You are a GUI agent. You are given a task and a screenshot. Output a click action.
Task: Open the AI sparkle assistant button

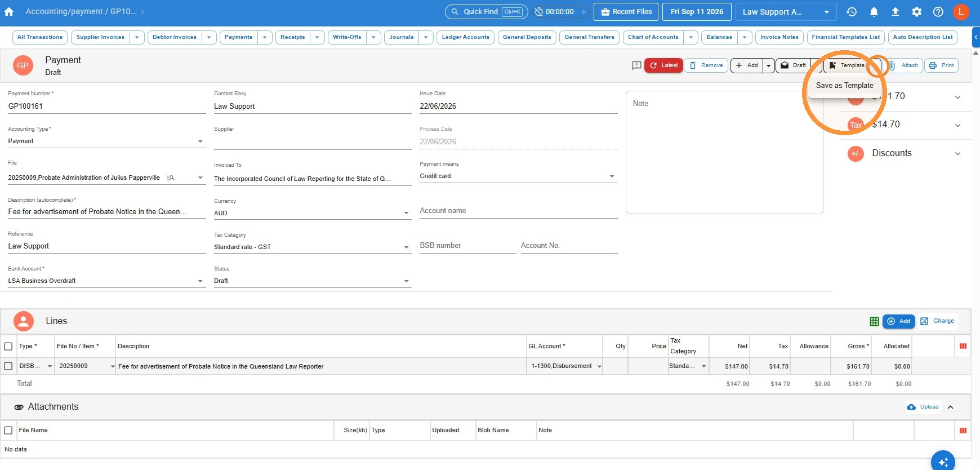pos(943,462)
